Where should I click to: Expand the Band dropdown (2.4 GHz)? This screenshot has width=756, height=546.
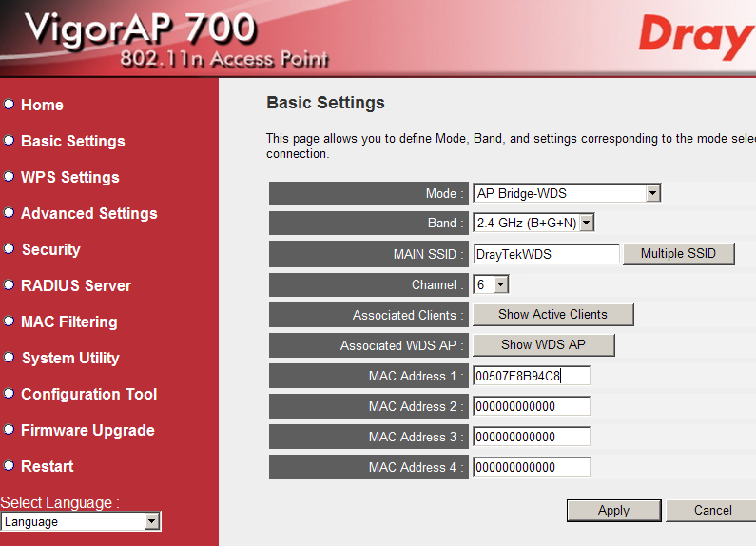click(533, 223)
